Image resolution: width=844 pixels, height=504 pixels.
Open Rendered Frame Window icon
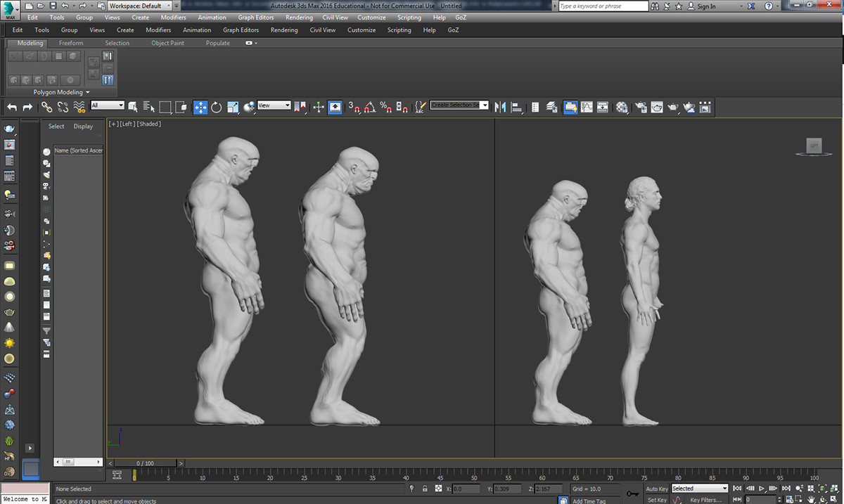pos(657,107)
